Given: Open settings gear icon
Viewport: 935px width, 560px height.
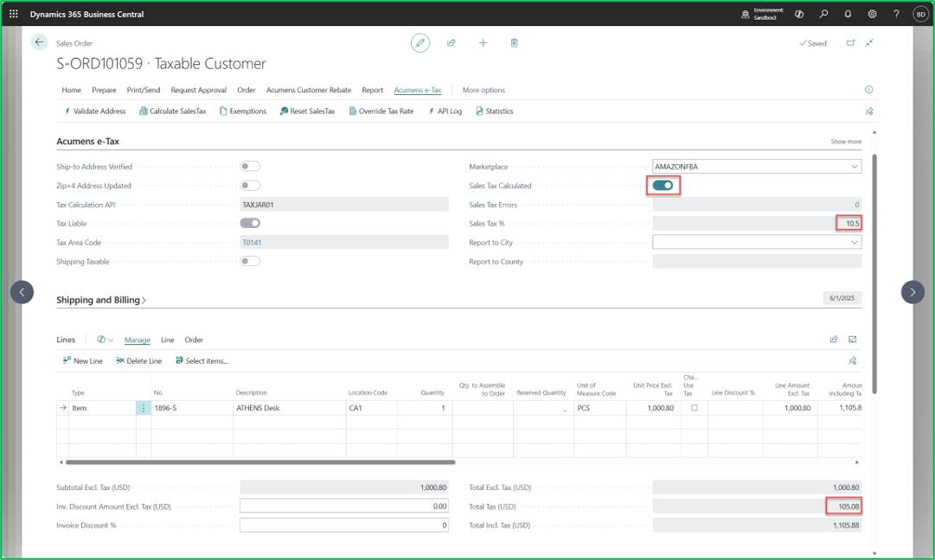Looking at the screenshot, I should tap(873, 14).
